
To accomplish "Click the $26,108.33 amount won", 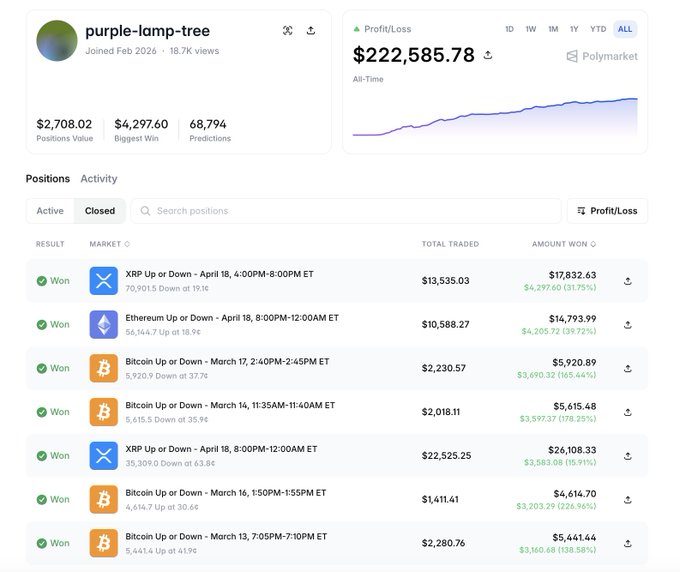I will pos(572,450).
